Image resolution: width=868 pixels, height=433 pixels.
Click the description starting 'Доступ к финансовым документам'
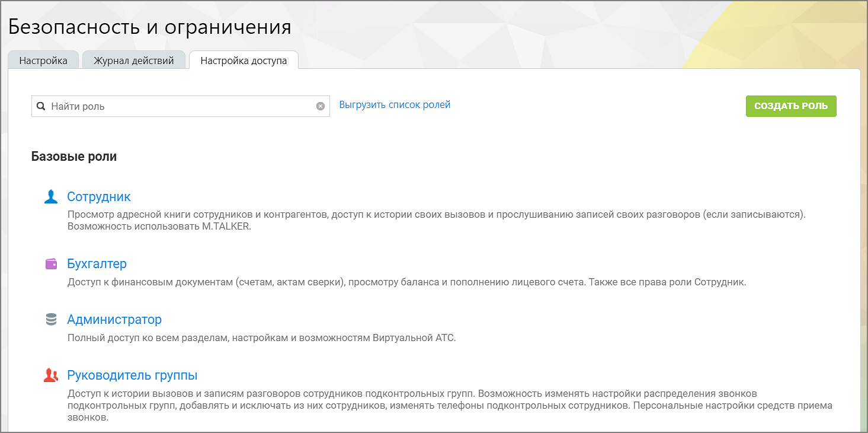pyautogui.click(x=407, y=282)
